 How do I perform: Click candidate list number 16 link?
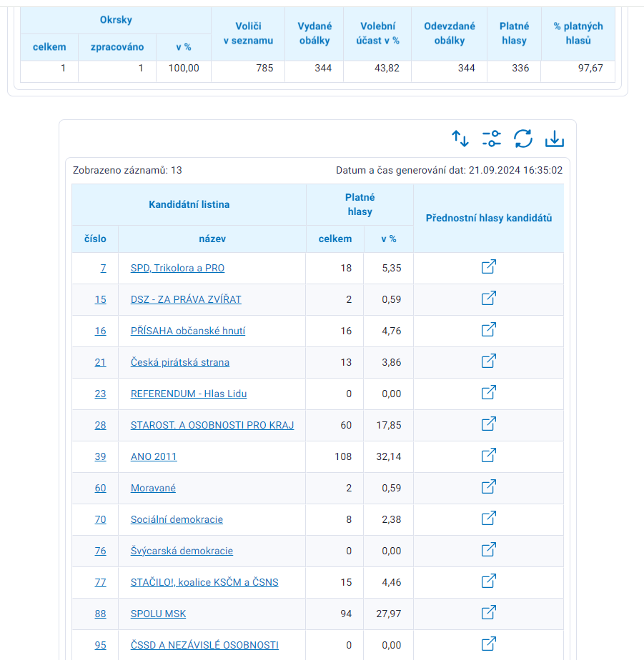click(x=100, y=331)
